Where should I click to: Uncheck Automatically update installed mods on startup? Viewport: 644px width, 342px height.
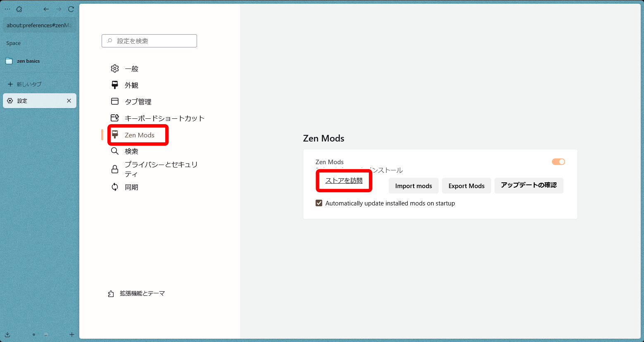319,203
